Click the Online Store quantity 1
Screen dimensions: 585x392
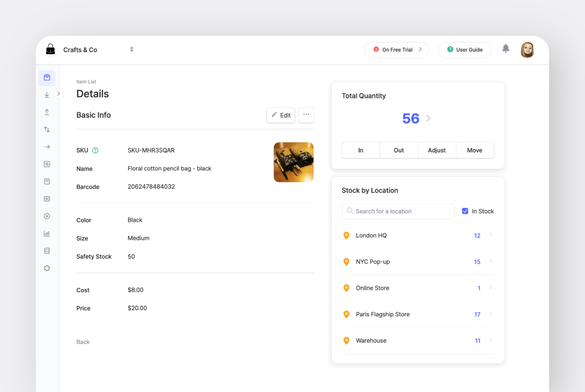(479, 288)
